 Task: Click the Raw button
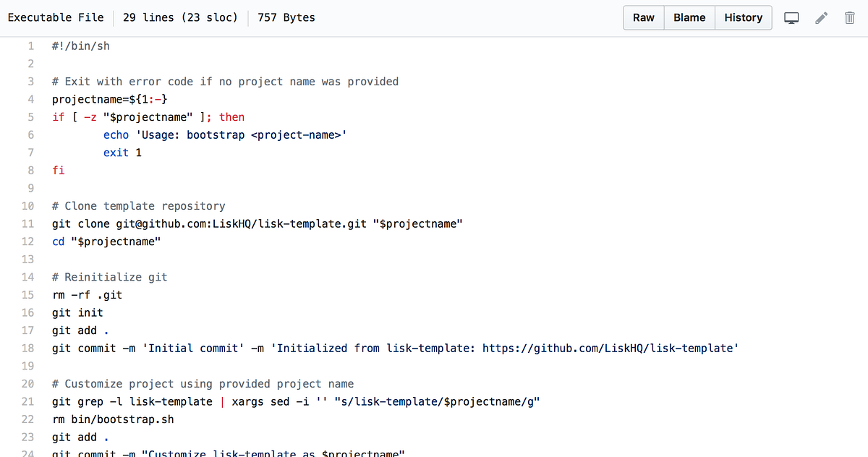click(643, 17)
